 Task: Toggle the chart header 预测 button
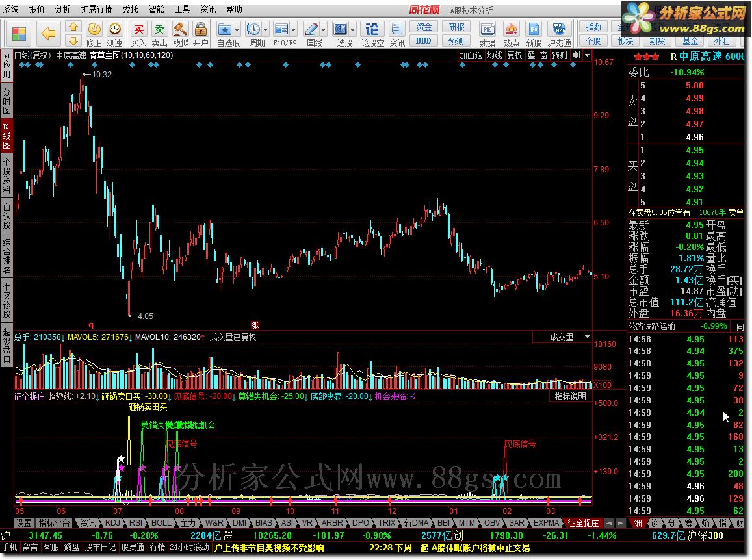(559, 56)
